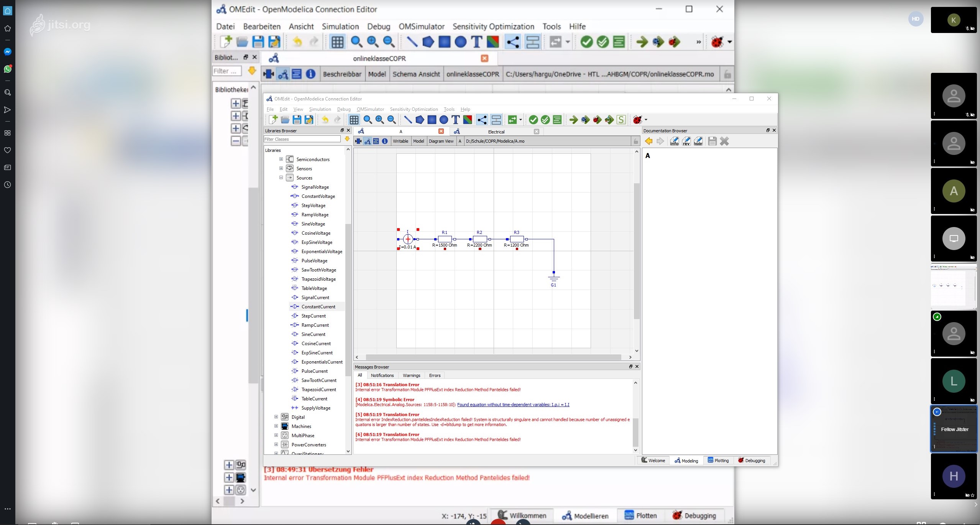The height and width of the screenshot is (525, 980).
Task: Select Fellow Jitster video thumbnail
Action: tap(954, 429)
